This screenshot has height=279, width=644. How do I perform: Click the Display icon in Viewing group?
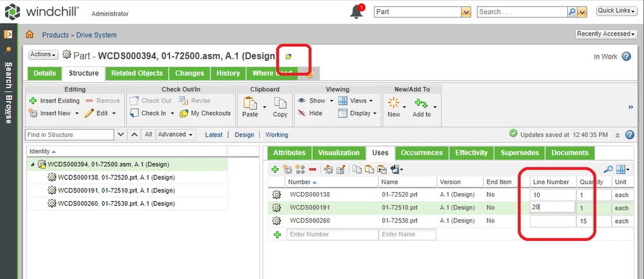(x=342, y=113)
